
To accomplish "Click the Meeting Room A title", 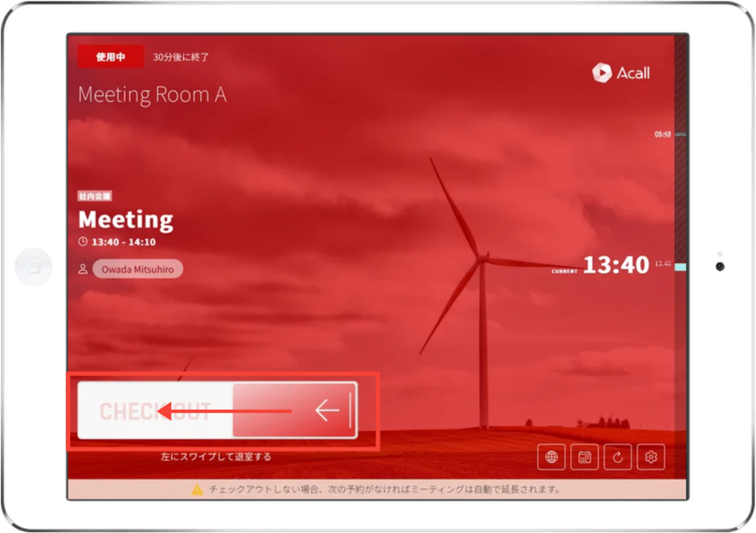I will 152,95.
